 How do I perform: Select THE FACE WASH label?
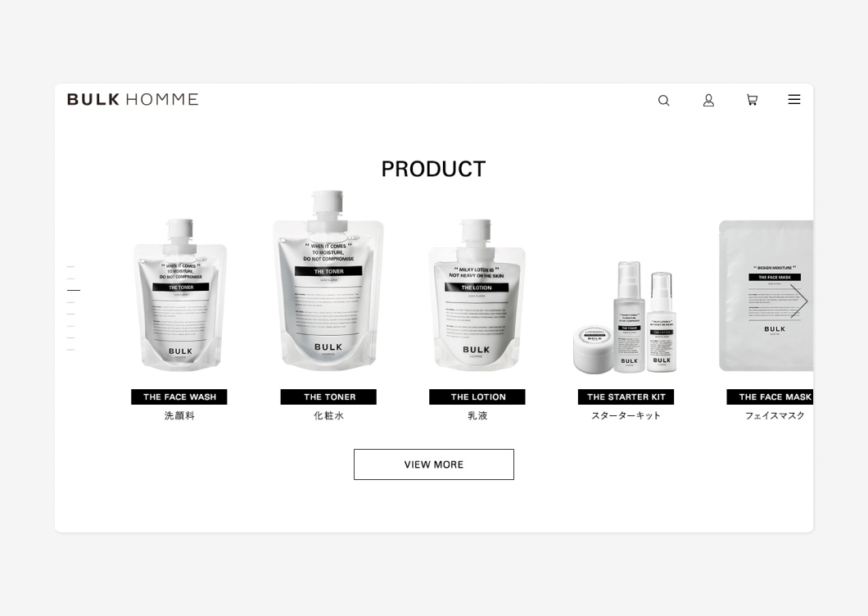tap(179, 396)
